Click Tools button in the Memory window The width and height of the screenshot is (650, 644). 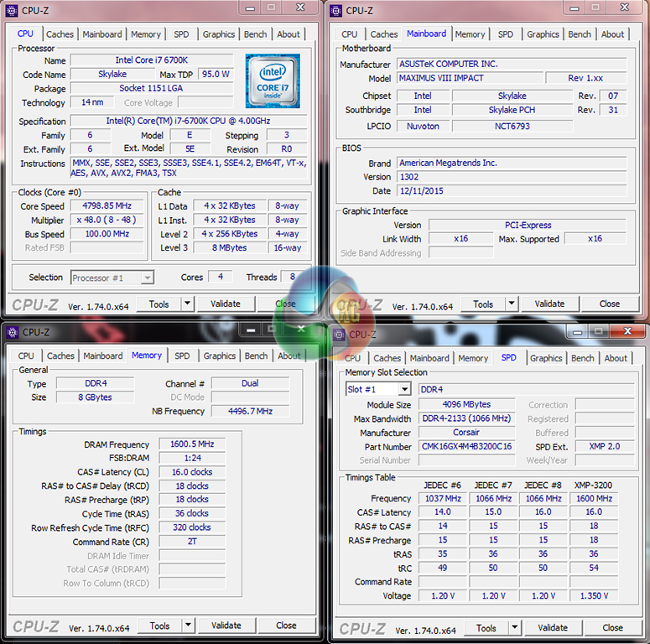click(x=159, y=626)
